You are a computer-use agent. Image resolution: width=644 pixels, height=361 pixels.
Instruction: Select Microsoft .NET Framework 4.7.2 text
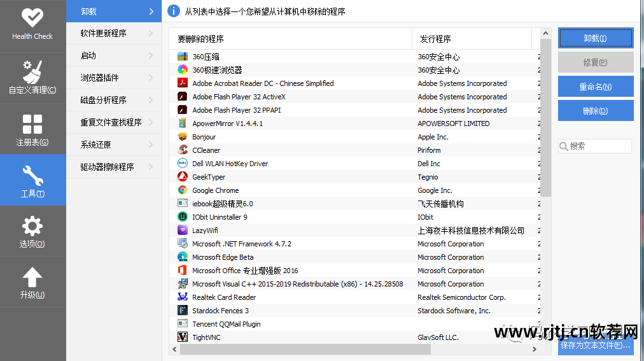[242, 244]
